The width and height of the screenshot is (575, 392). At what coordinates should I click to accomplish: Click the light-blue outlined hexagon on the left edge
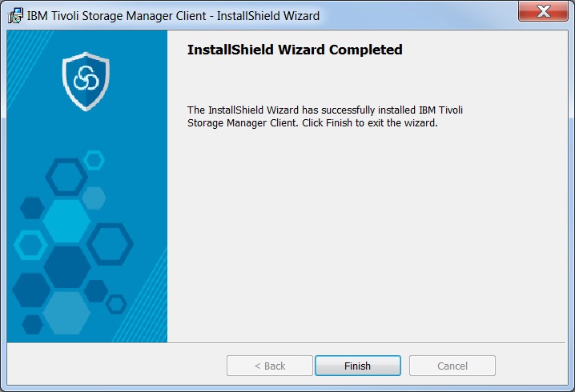[x=30, y=245]
